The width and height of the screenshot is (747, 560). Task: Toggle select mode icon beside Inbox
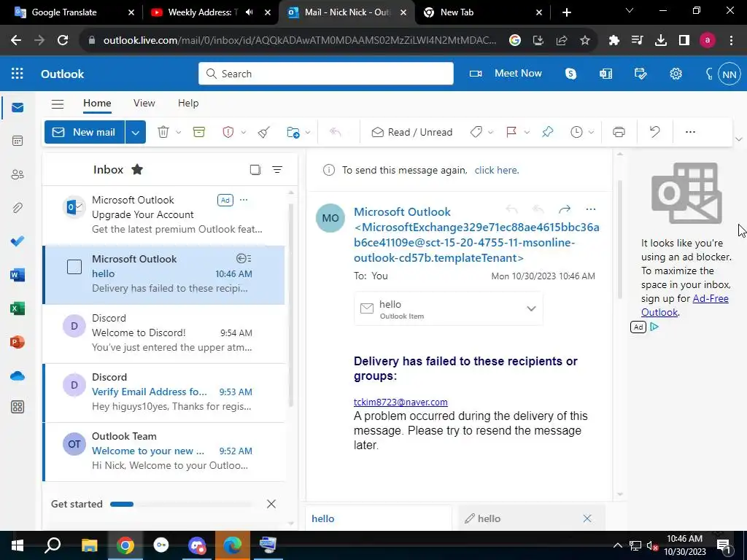[x=255, y=169]
